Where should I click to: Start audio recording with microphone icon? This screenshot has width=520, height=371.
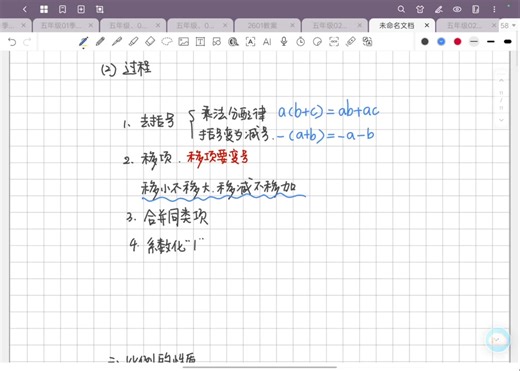[x=284, y=42]
